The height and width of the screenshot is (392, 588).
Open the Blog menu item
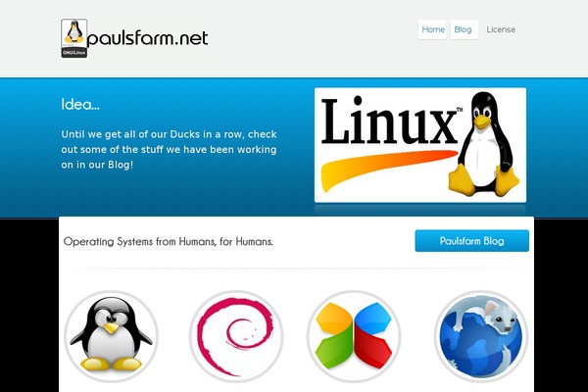[x=464, y=29]
